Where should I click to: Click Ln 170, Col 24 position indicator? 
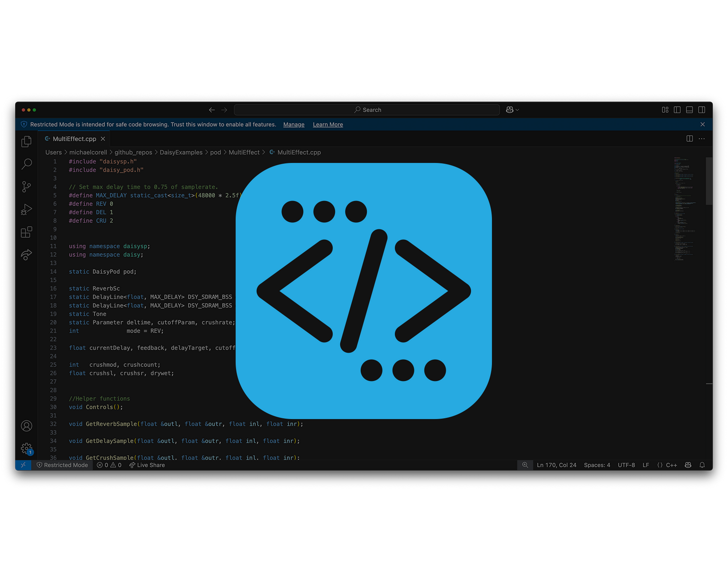click(x=556, y=465)
